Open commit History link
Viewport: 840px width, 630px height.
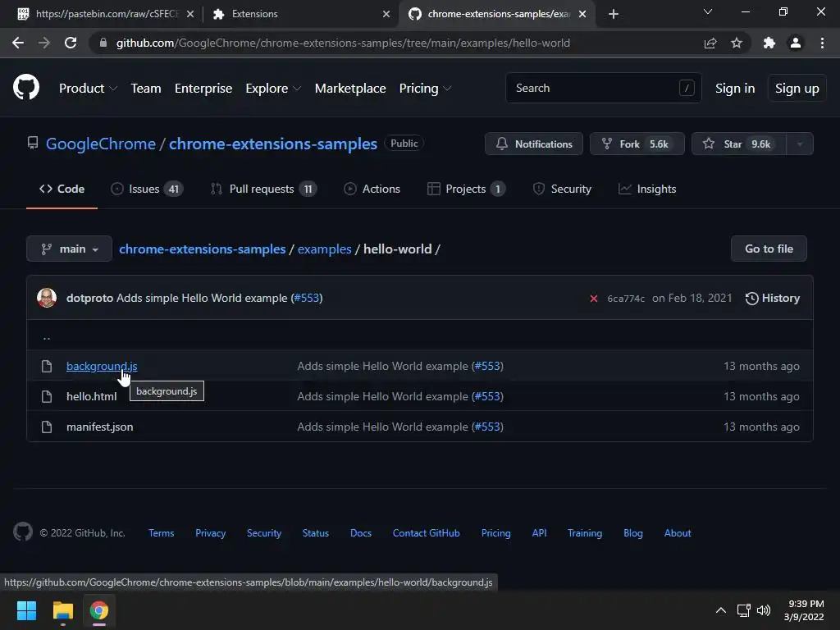click(772, 299)
